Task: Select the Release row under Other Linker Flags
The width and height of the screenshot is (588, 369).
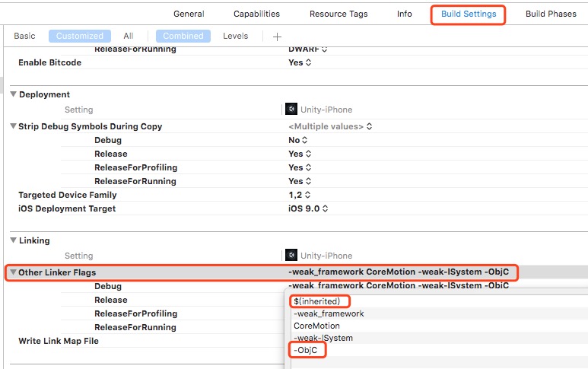Action: coord(111,300)
